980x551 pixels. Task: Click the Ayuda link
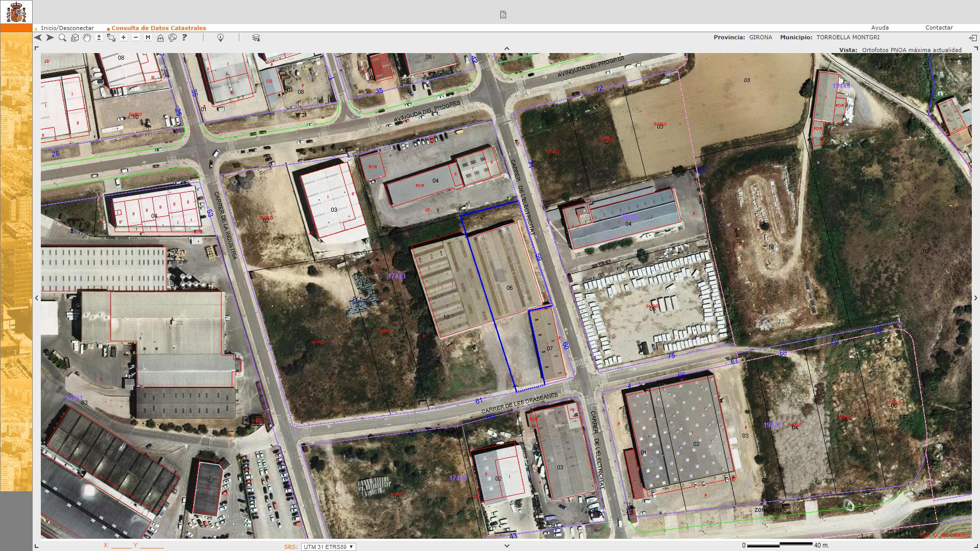click(x=879, y=28)
